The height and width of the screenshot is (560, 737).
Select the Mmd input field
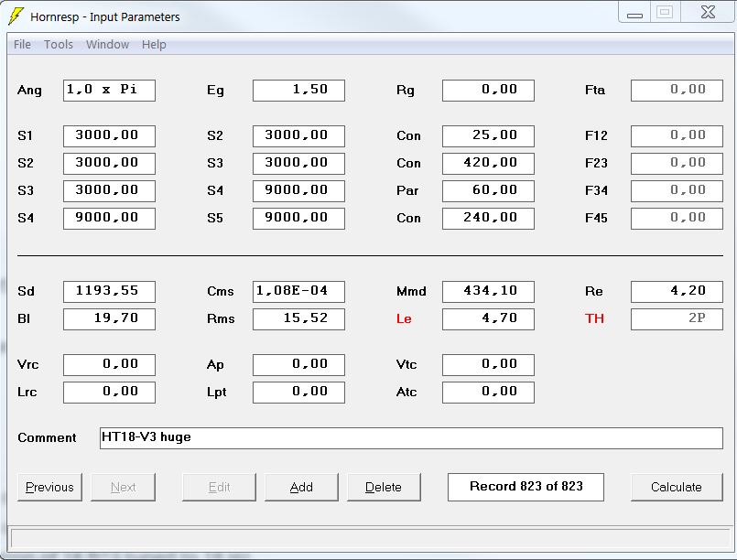pyautogui.click(x=488, y=291)
